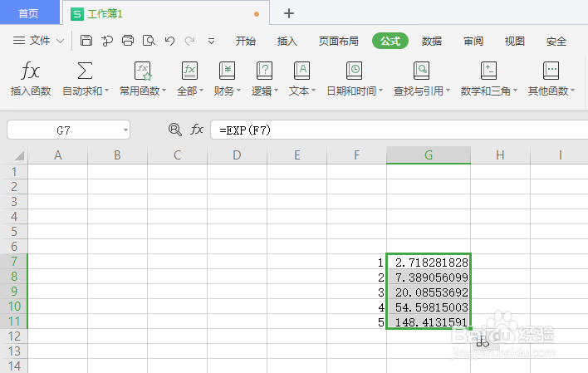
Task: Select row 12 header
Action: point(14,336)
